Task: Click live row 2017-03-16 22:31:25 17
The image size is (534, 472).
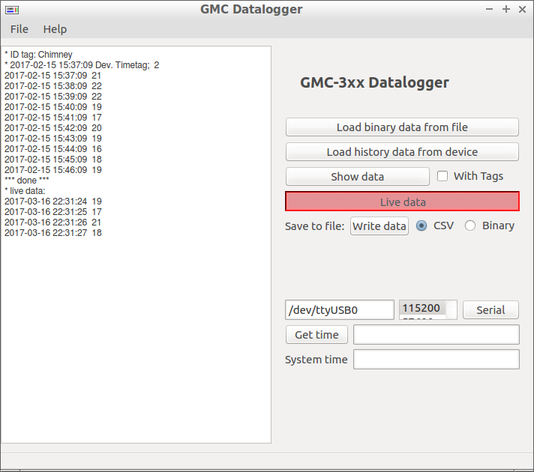Action: (x=53, y=212)
